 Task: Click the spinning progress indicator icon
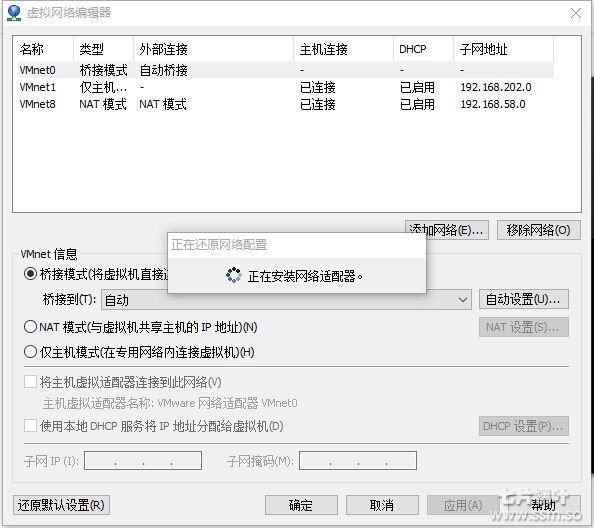pos(234,275)
